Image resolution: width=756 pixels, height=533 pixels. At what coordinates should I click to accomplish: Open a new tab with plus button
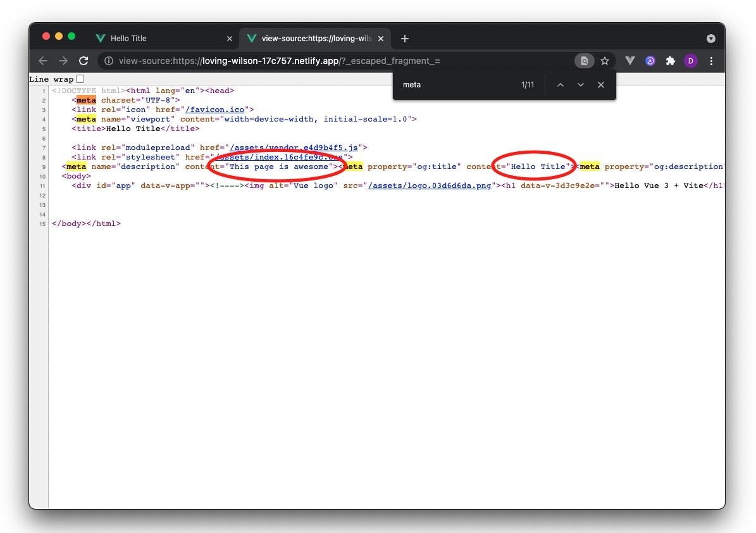[405, 39]
